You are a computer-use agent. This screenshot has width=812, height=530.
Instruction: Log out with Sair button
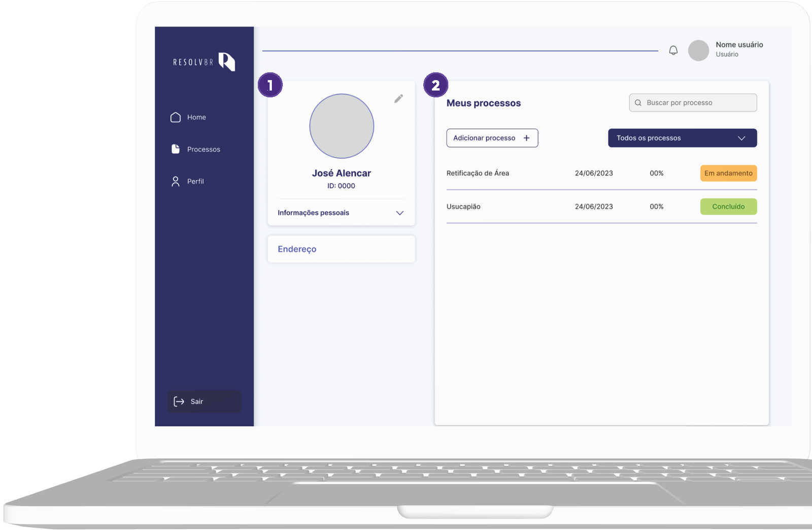tap(204, 401)
